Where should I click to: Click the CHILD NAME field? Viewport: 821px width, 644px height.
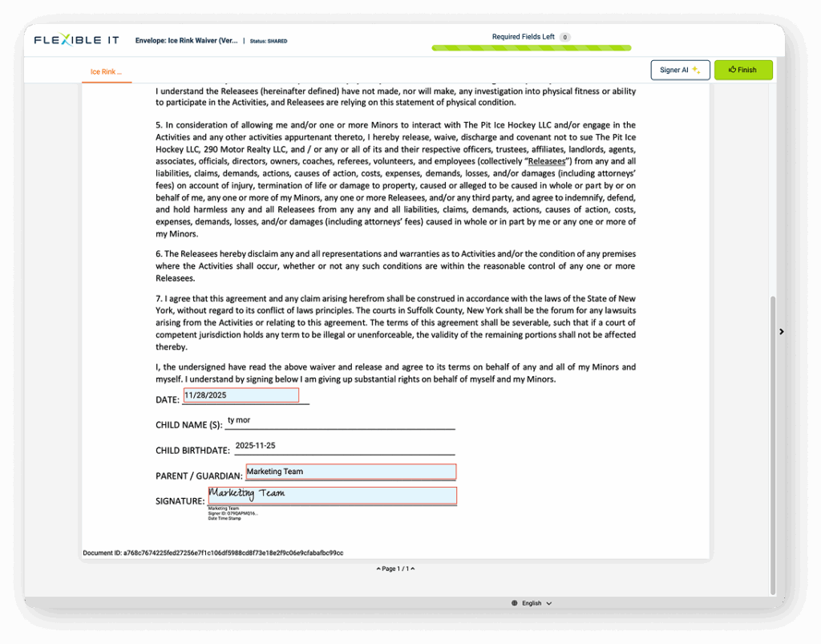[x=339, y=421]
